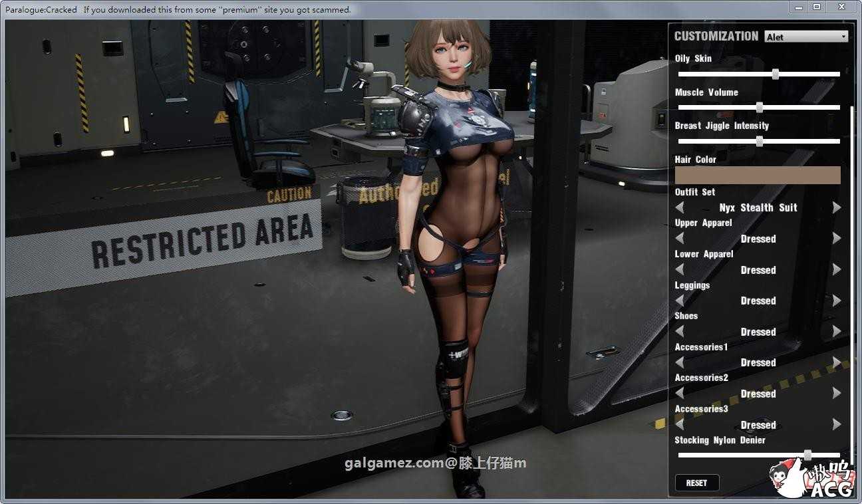Adjust the Stocking Nylon Denier slider handle
The width and height of the screenshot is (862, 504).
click(x=807, y=455)
